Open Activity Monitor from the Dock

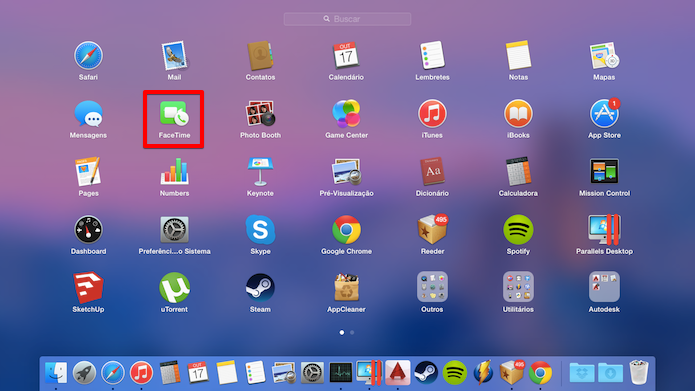tap(341, 372)
